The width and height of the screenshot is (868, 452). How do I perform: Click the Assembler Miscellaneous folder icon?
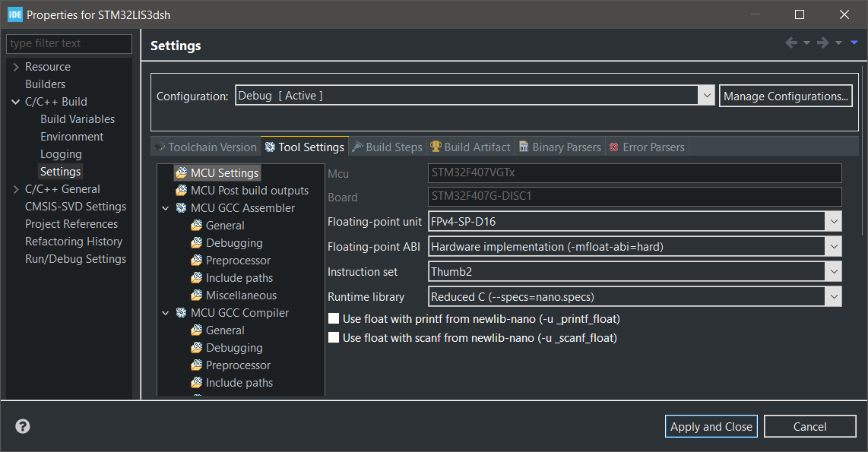(x=197, y=296)
